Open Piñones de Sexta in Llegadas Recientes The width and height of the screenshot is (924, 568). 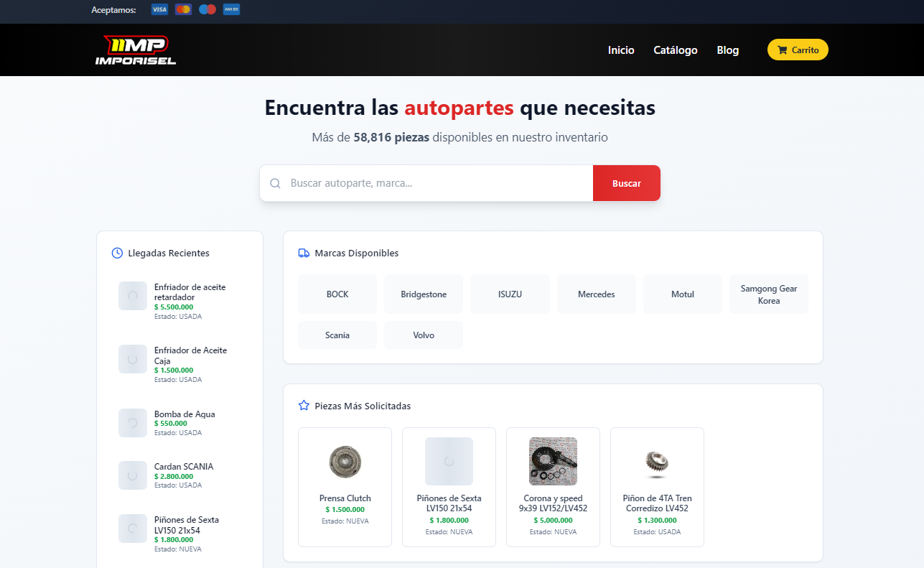[179, 534]
